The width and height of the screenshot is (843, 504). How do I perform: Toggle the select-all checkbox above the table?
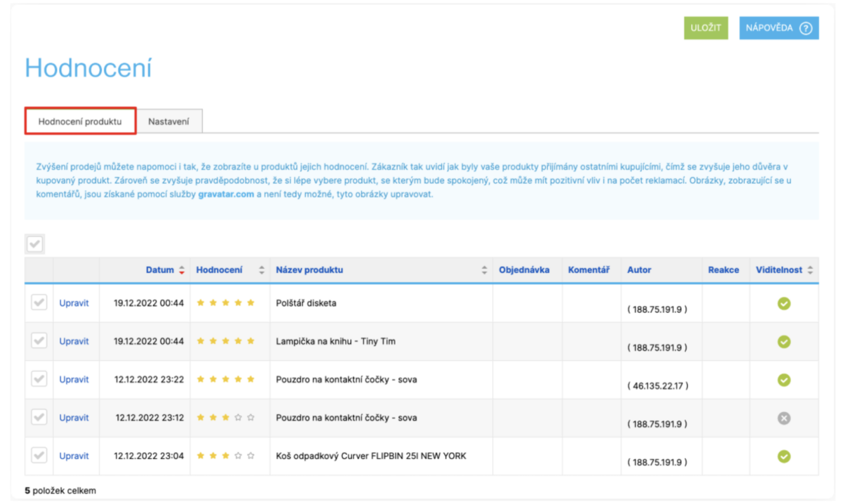tap(34, 244)
